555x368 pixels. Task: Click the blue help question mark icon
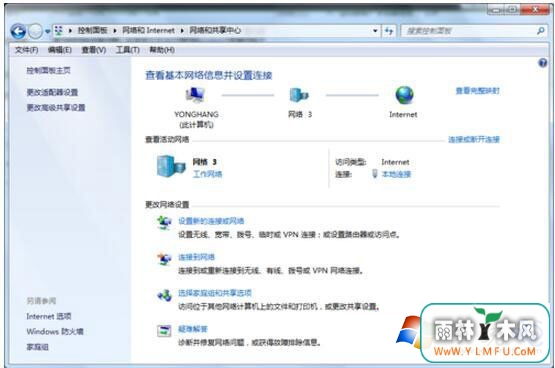542,63
